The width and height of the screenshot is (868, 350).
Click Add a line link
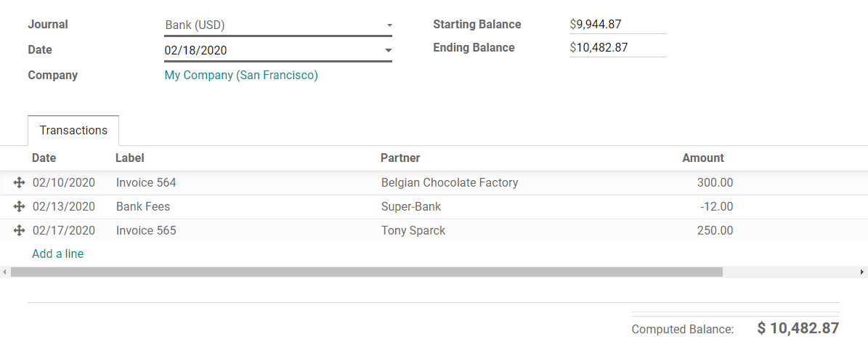[58, 254]
